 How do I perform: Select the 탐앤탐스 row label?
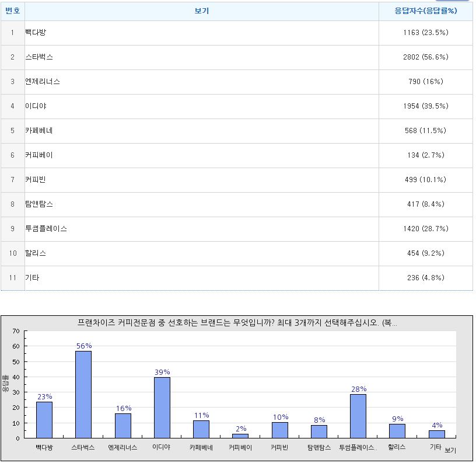39,204
